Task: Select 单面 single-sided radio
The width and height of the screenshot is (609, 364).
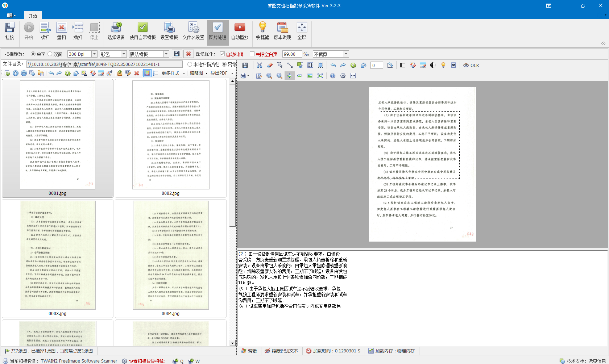Action: 33,54
